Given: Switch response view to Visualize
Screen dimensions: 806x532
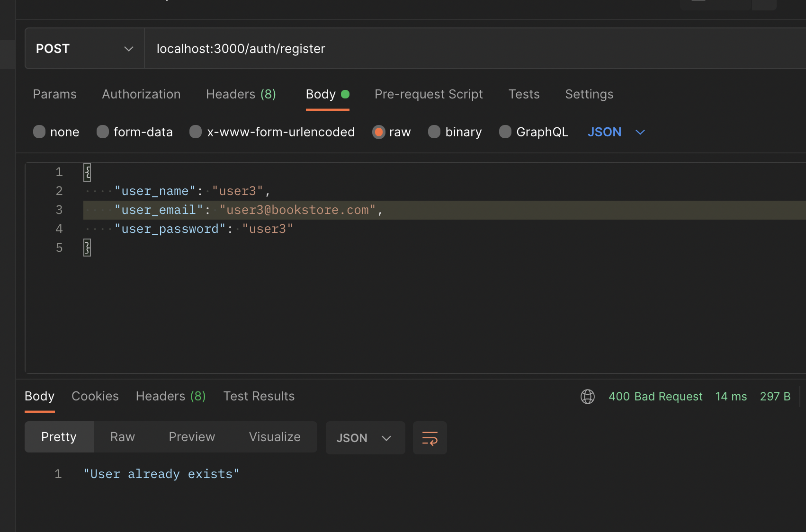Looking at the screenshot, I should click(x=275, y=437).
